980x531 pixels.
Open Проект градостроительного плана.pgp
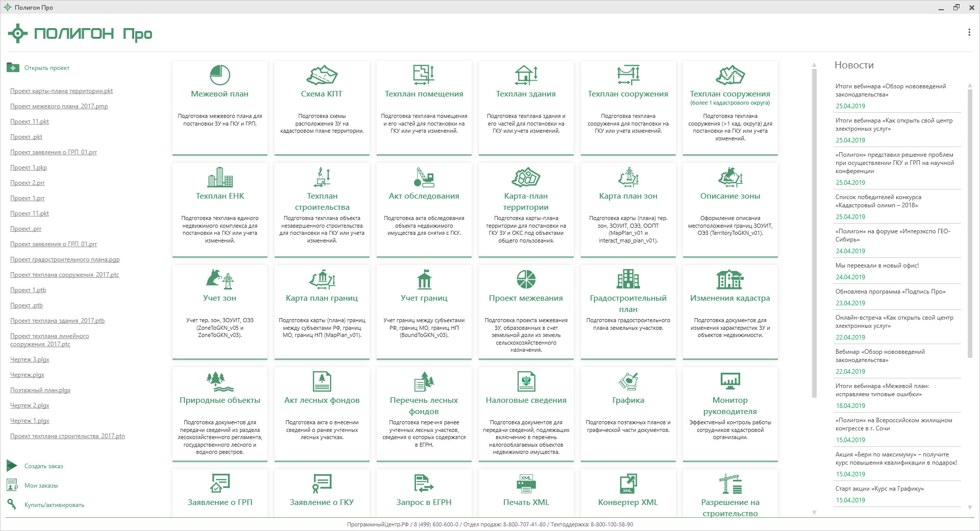(65, 259)
